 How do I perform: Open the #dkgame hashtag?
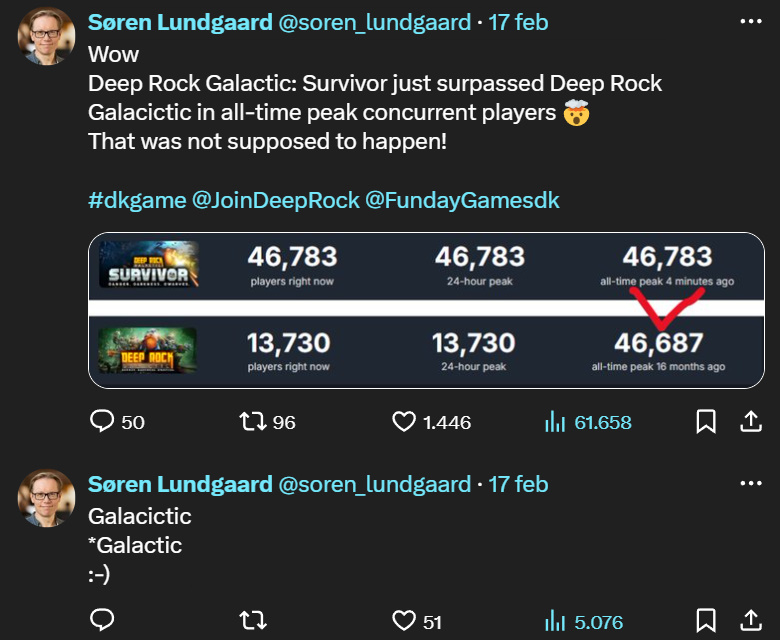tap(137, 200)
